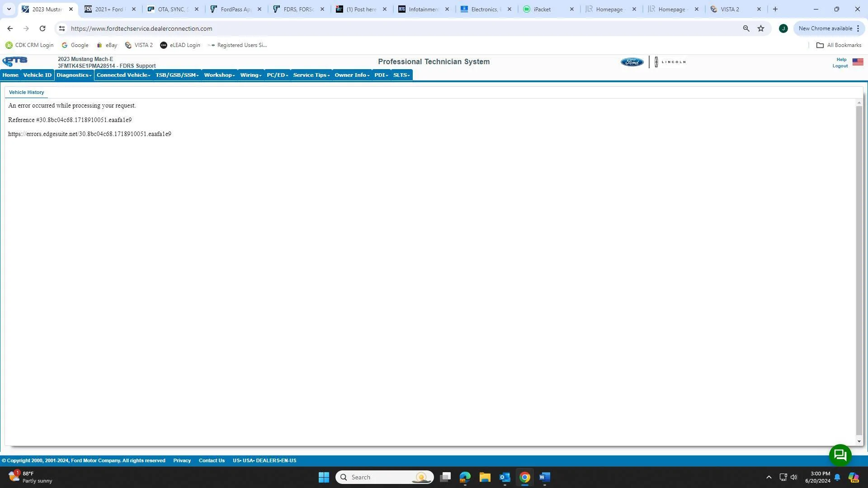Open the tab search dropdown arrow
The image size is (868, 488).
point(9,9)
